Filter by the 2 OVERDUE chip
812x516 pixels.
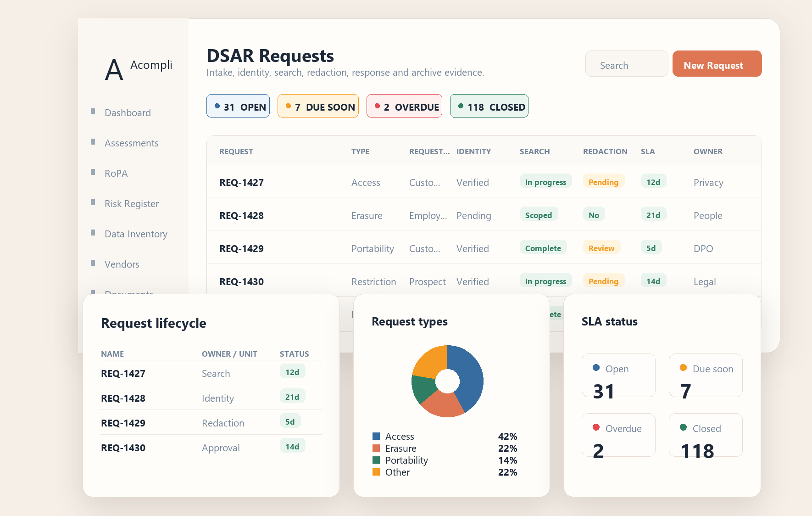click(404, 106)
